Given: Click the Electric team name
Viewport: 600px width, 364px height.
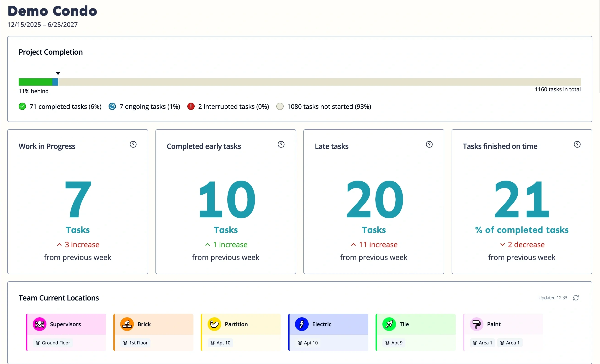Looking at the screenshot, I should tap(322, 324).
